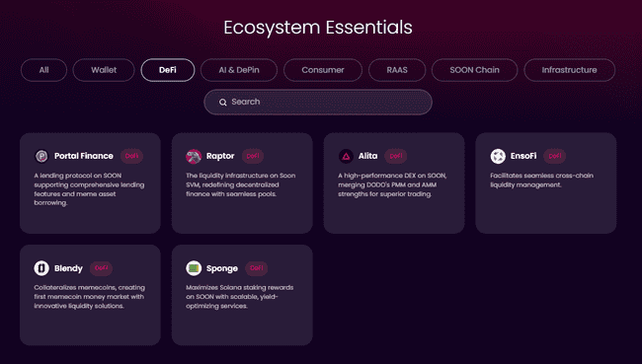Viewport: 642px width, 364px height.
Task: Filter by SOON Chain
Action: (x=474, y=70)
